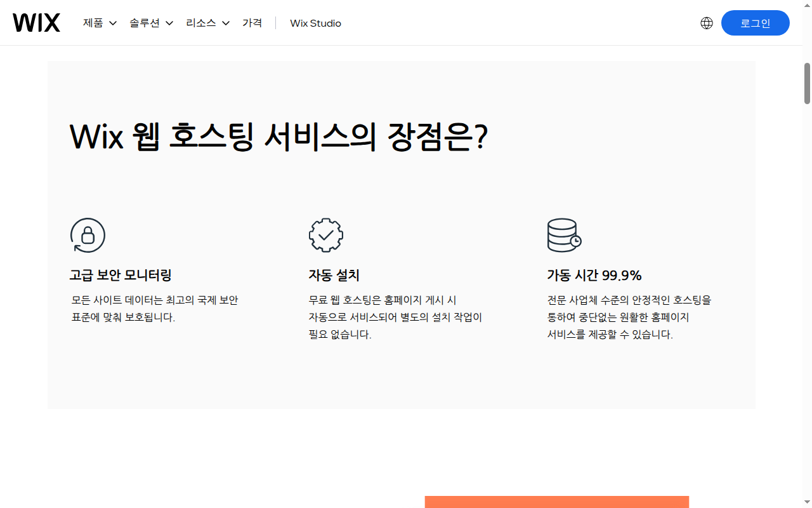Click the '자동 설치' title
The height and width of the screenshot is (508, 812).
(334, 275)
